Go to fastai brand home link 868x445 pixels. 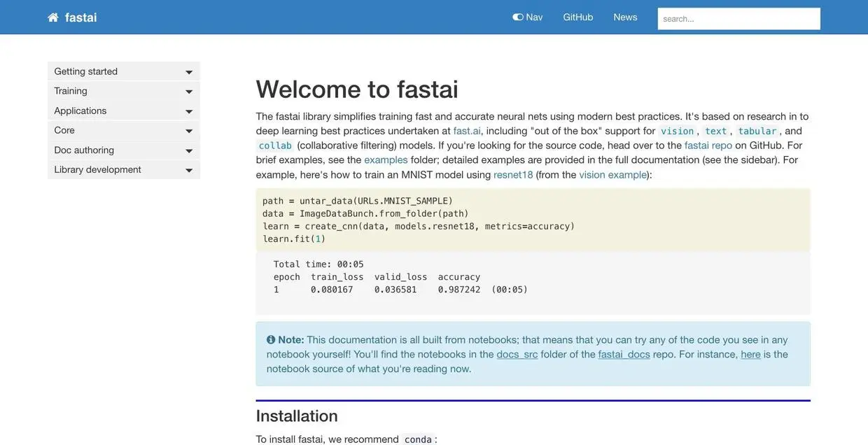tap(81, 17)
